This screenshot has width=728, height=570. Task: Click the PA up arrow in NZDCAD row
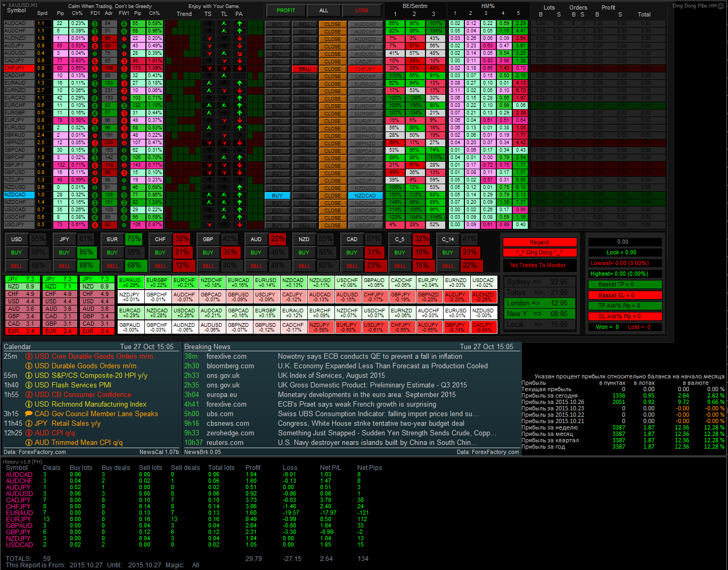pyautogui.click(x=240, y=195)
